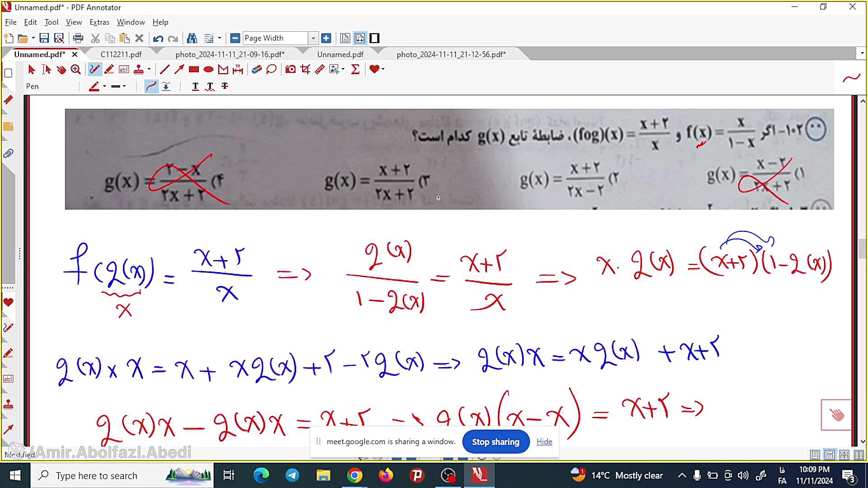Click the Stop sharing button

495,442
